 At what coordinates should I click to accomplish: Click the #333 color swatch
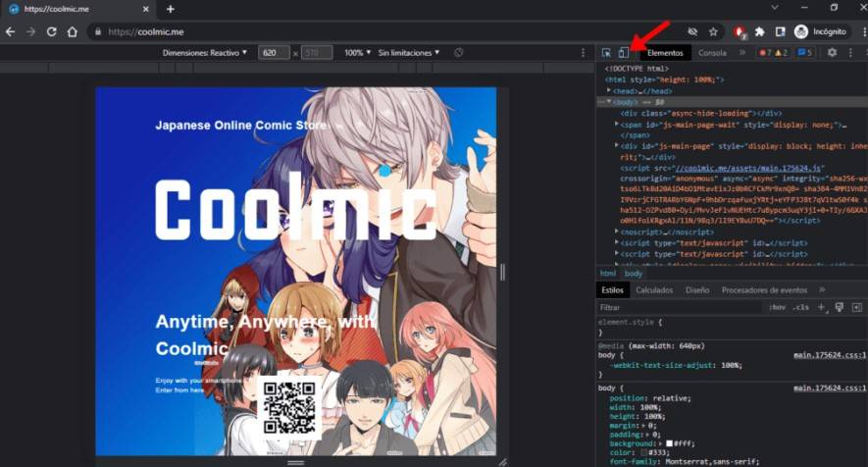tap(643, 452)
